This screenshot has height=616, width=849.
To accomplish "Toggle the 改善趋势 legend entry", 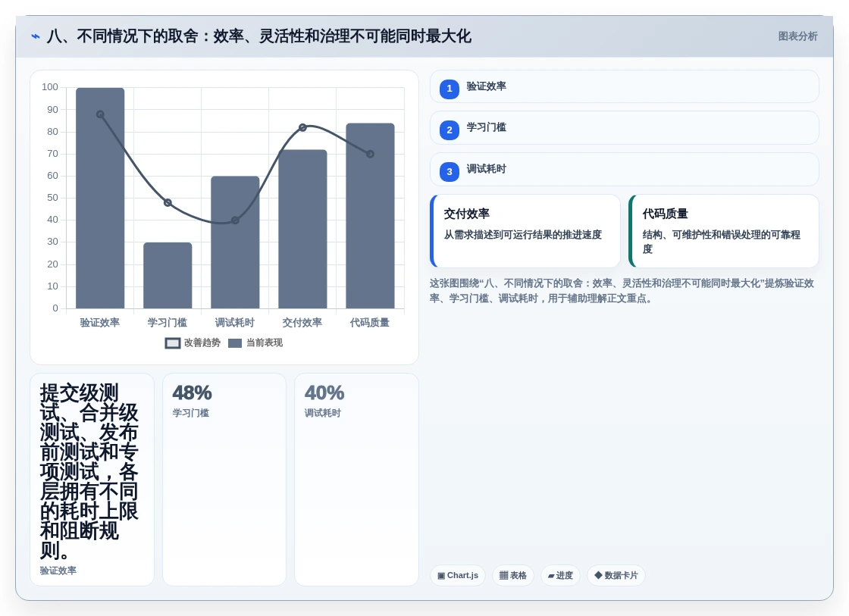I will pos(193,343).
